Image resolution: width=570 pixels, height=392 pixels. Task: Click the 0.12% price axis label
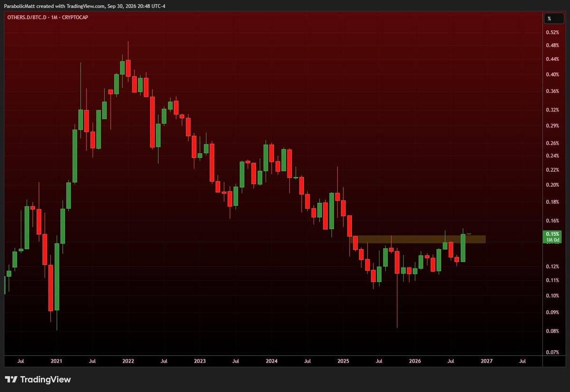pyautogui.click(x=552, y=267)
